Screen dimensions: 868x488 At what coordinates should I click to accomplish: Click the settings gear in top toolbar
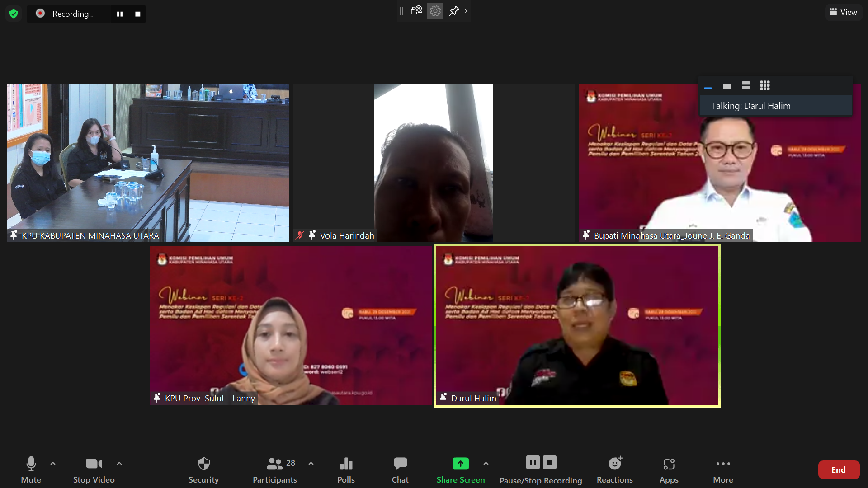coord(435,11)
